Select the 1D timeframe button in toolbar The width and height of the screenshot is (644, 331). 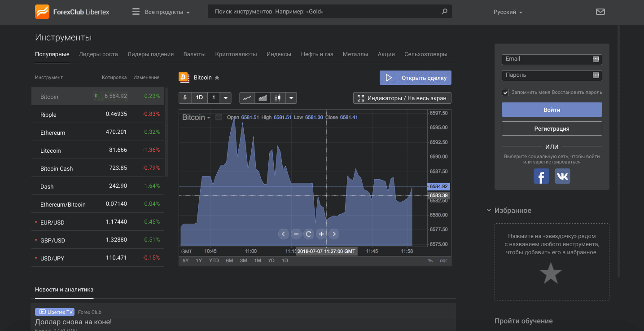point(199,98)
